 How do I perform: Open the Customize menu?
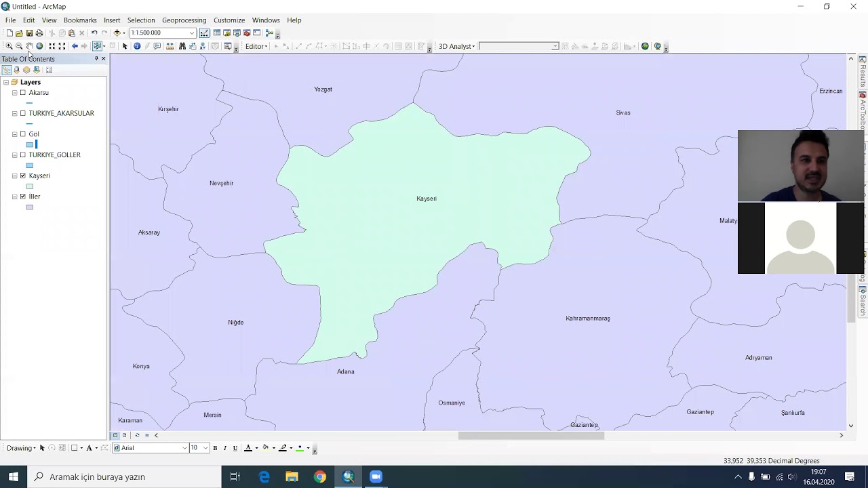coord(229,20)
